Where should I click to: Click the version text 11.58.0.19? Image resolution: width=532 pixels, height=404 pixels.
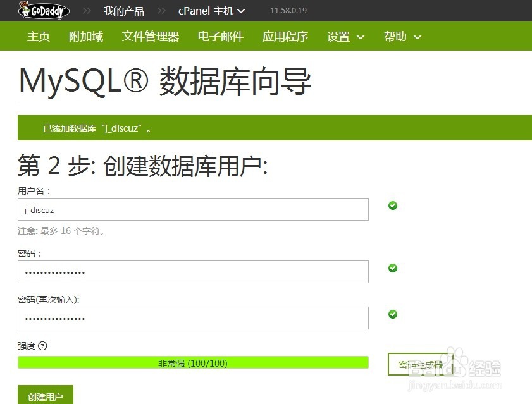coord(288,11)
